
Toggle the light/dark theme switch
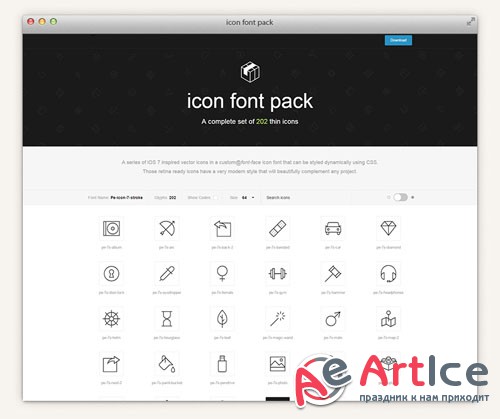pos(400,197)
